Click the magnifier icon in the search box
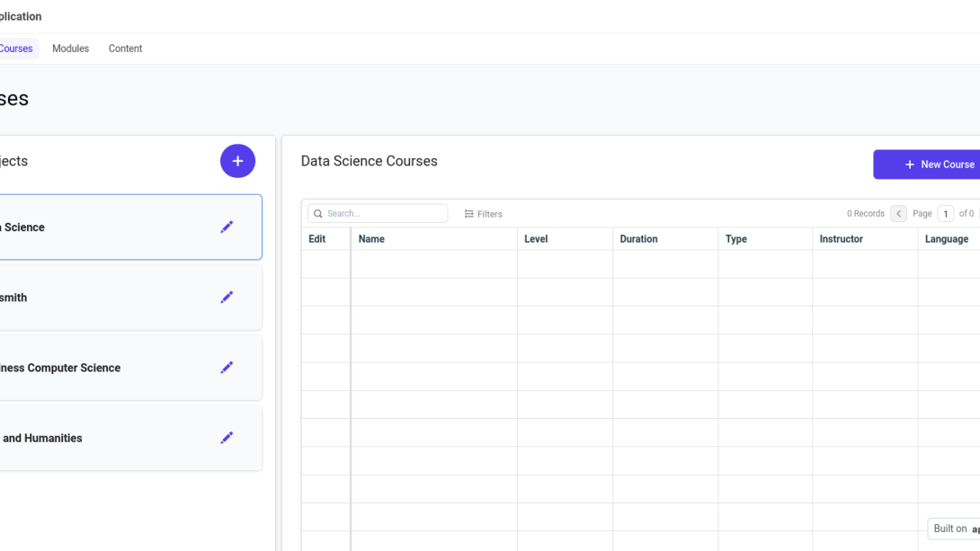Viewport: 980px width, 551px height. pos(318,214)
